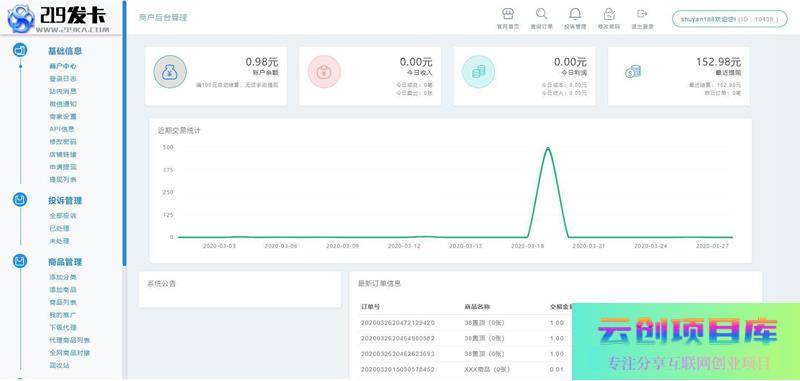Click order number 2020032015030578452
This screenshot has height=381, width=800.
[398, 369]
